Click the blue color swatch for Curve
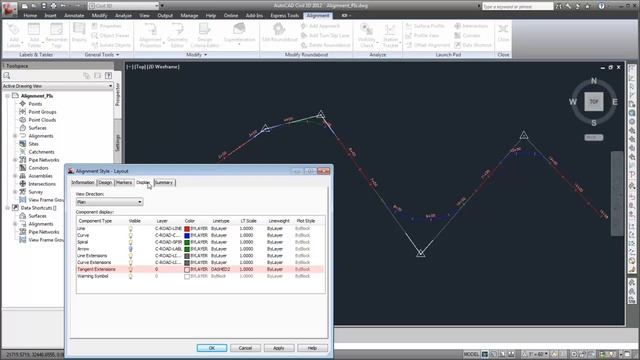Viewport: 640px width, 360px height. [x=187, y=236]
